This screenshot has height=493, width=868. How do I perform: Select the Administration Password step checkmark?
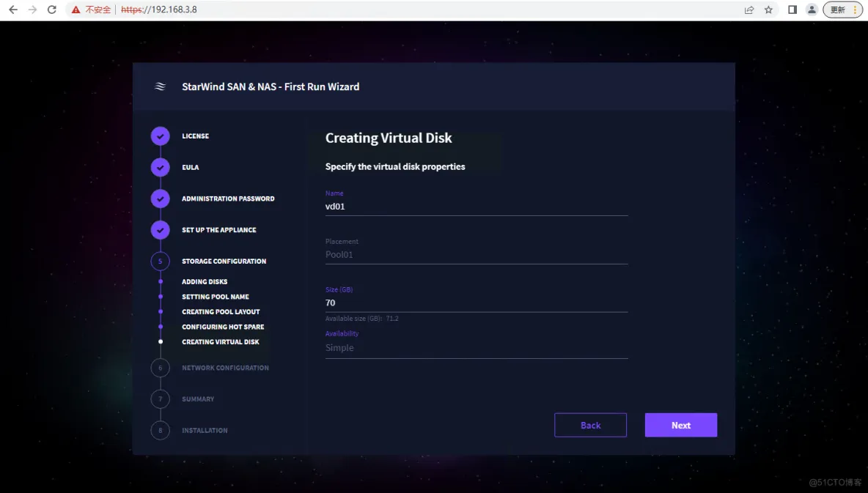tap(160, 199)
